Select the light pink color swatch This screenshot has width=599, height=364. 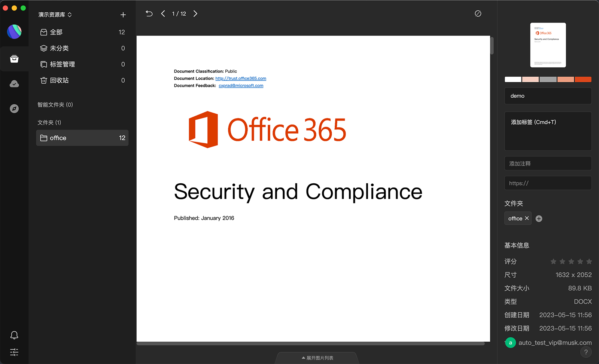(x=530, y=79)
